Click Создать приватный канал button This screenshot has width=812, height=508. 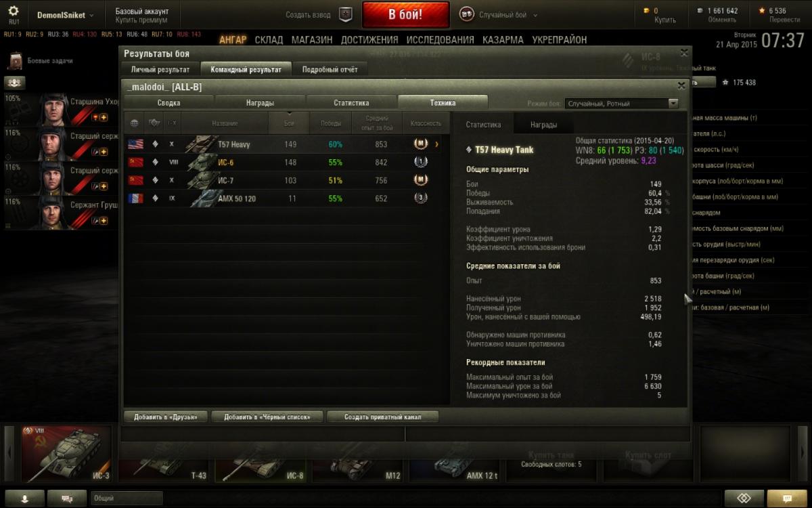pyautogui.click(x=382, y=417)
